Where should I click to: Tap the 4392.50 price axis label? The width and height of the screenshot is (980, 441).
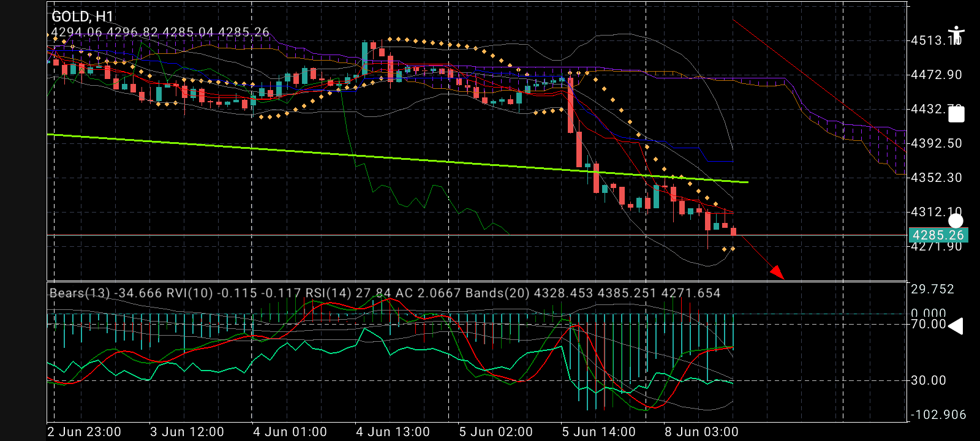pyautogui.click(x=937, y=143)
